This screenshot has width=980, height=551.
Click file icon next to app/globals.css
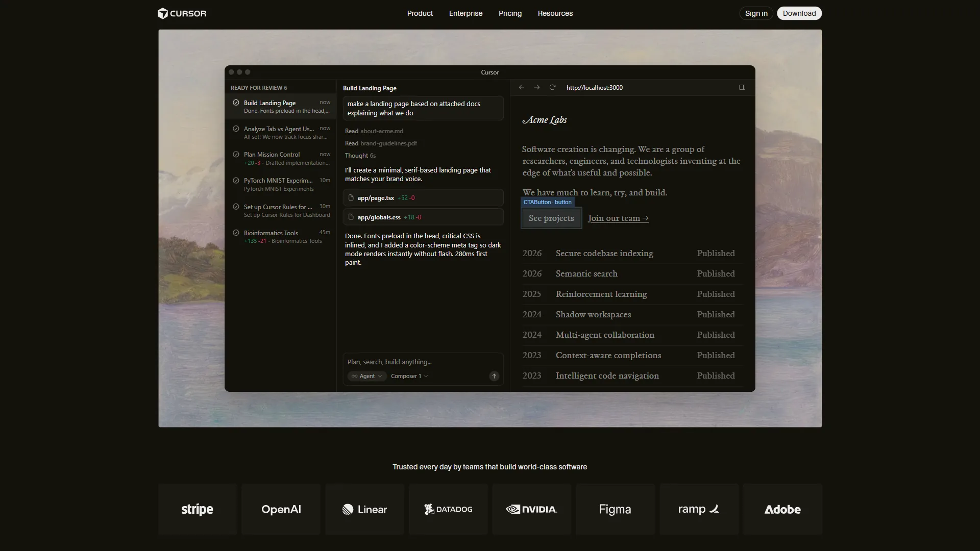[x=351, y=217]
